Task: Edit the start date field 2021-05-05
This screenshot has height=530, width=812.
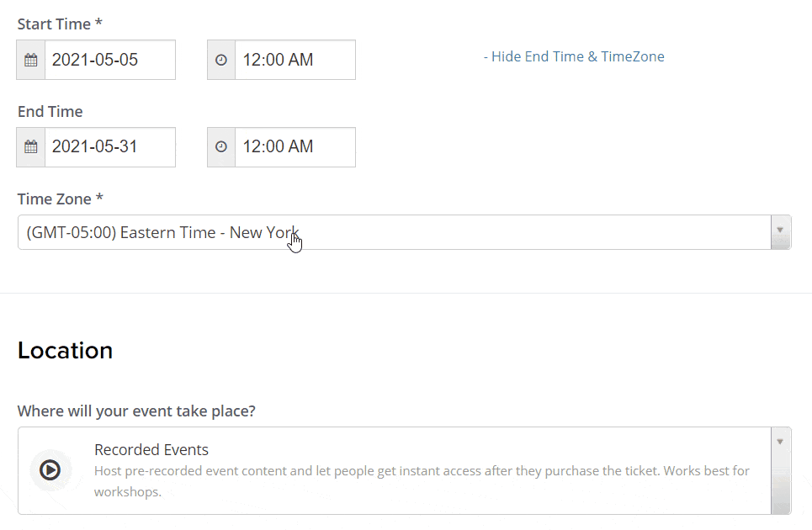Action: click(109, 61)
